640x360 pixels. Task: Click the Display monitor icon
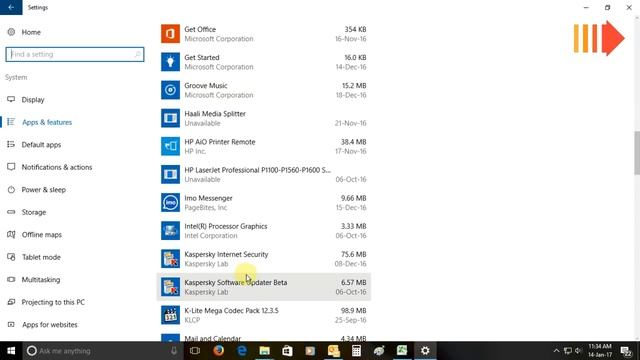click(11, 100)
